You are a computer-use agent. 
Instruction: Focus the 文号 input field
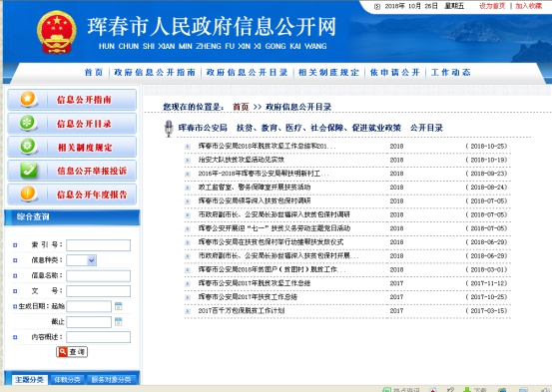[x=98, y=291]
